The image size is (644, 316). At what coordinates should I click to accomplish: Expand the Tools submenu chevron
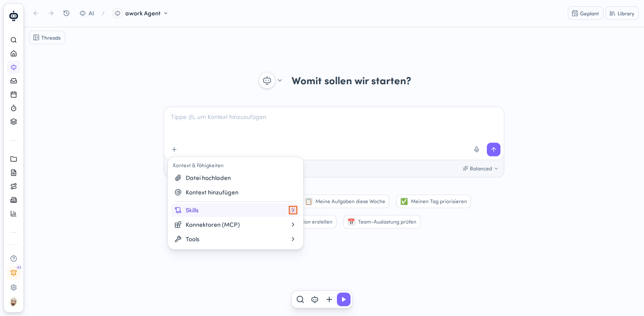(x=293, y=239)
